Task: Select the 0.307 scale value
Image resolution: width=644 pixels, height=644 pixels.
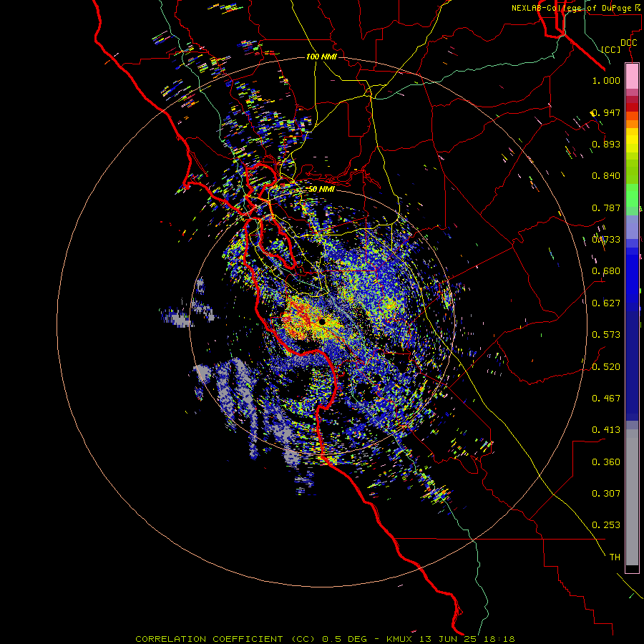Action: [606, 494]
